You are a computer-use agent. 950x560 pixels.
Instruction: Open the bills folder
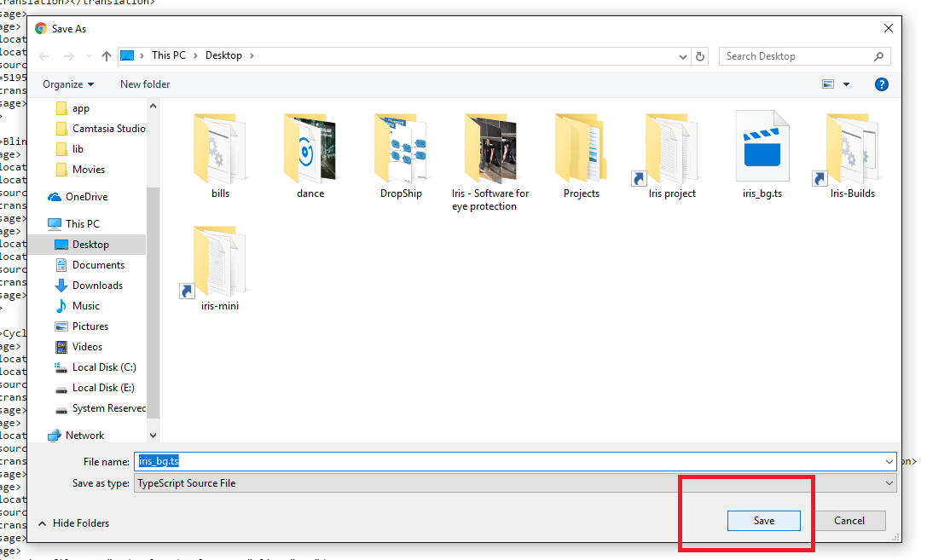[x=220, y=156]
